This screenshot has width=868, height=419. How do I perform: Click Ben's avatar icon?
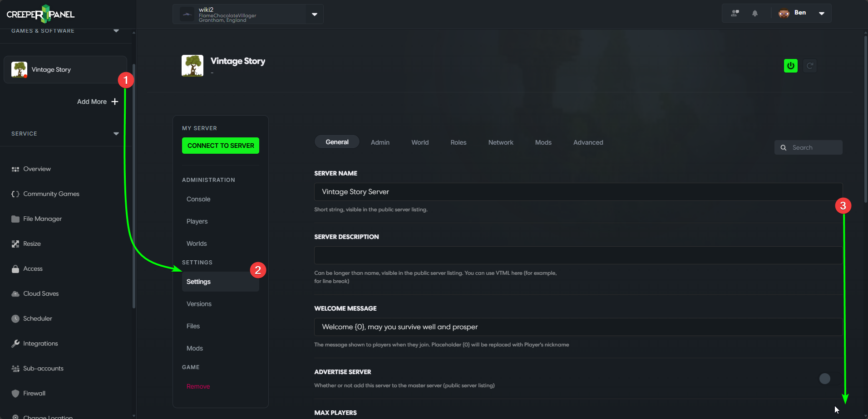tap(784, 13)
